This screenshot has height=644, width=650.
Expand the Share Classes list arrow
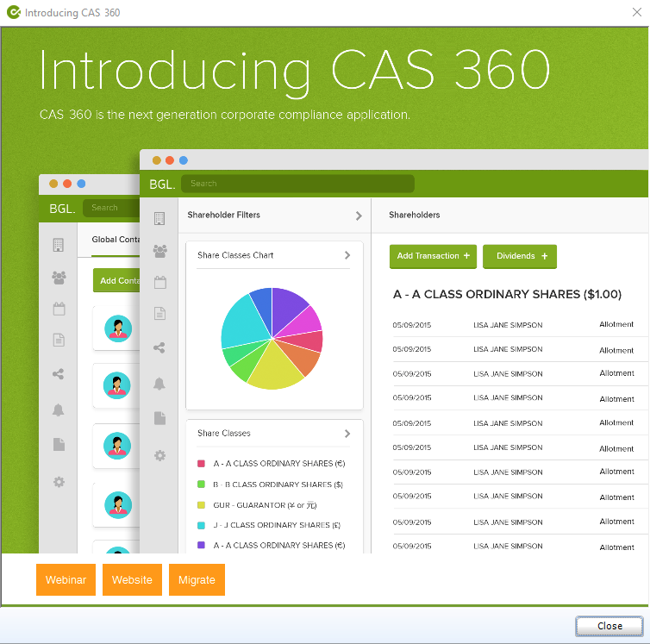tap(347, 434)
